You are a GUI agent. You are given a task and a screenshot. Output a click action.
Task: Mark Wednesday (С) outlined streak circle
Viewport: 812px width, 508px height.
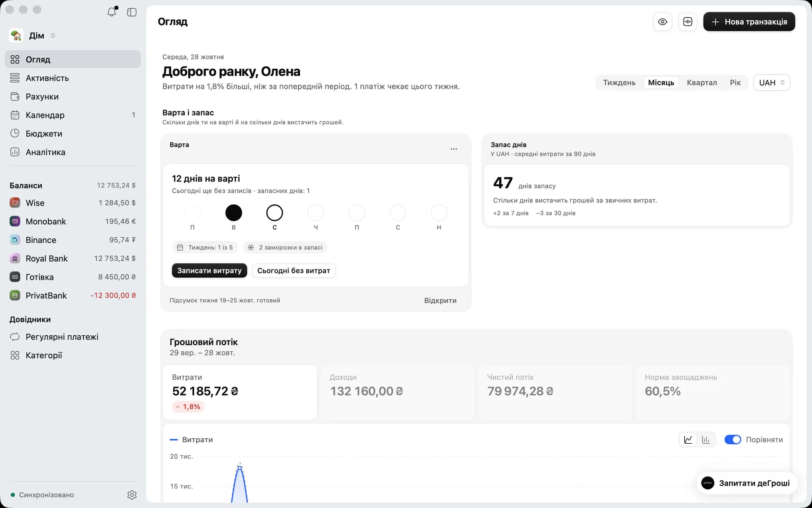point(274,213)
